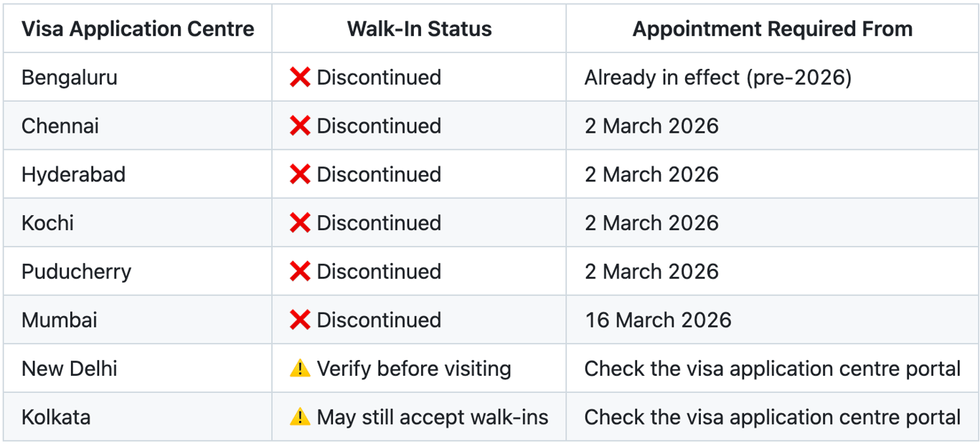Click the warning triangle beside Kolkata
Image resolution: width=980 pixels, height=446 pixels.
[299, 417]
